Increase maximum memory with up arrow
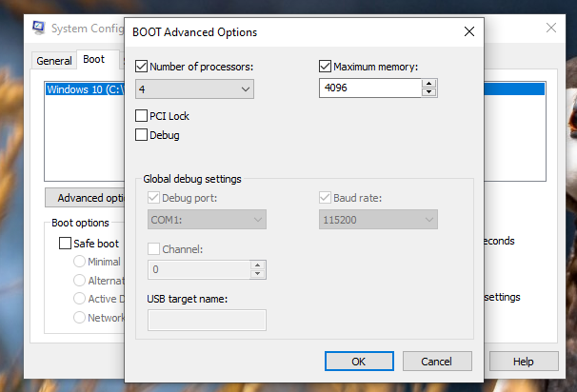The width and height of the screenshot is (577, 392). click(429, 84)
